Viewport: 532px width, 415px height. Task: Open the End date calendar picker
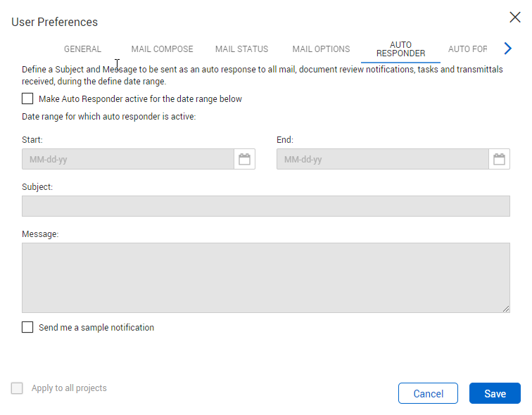pos(499,160)
